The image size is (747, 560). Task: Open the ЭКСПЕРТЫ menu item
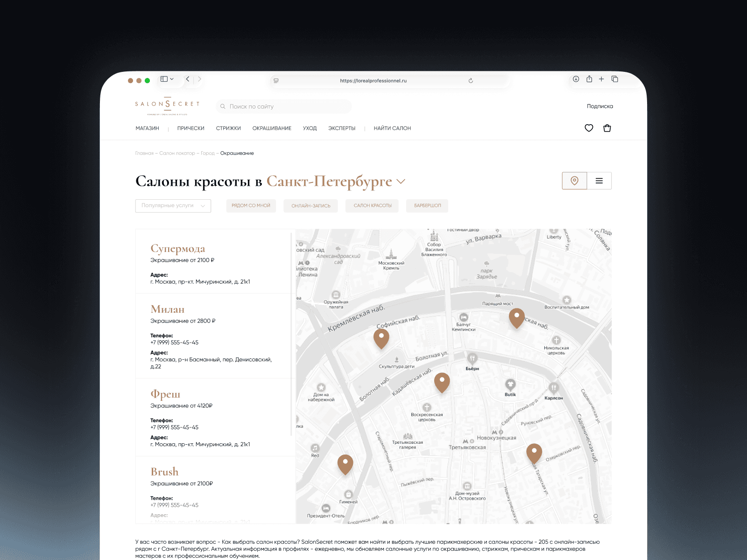pyautogui.click(x=342, y=128)
